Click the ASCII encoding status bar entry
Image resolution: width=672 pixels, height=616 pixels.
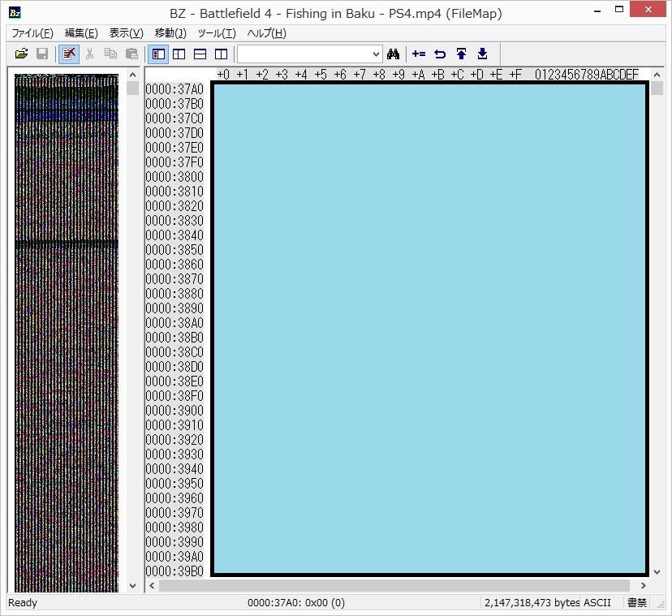pos(597,603)
